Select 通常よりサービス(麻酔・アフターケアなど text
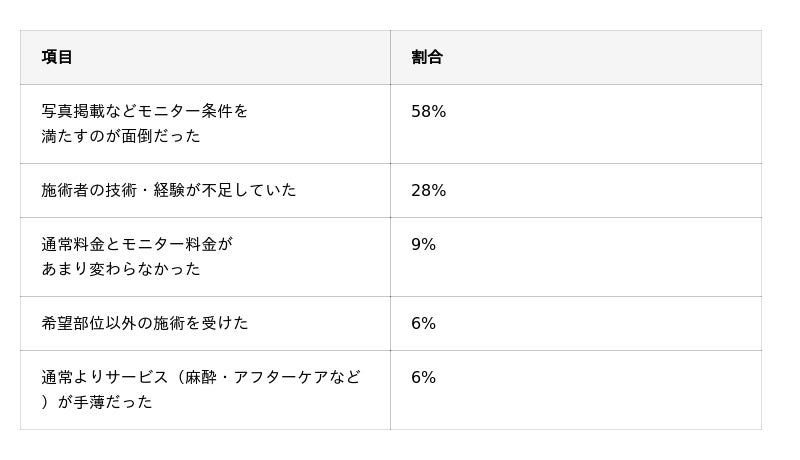The height and width of the screenshot is (460, 800). 201,377
